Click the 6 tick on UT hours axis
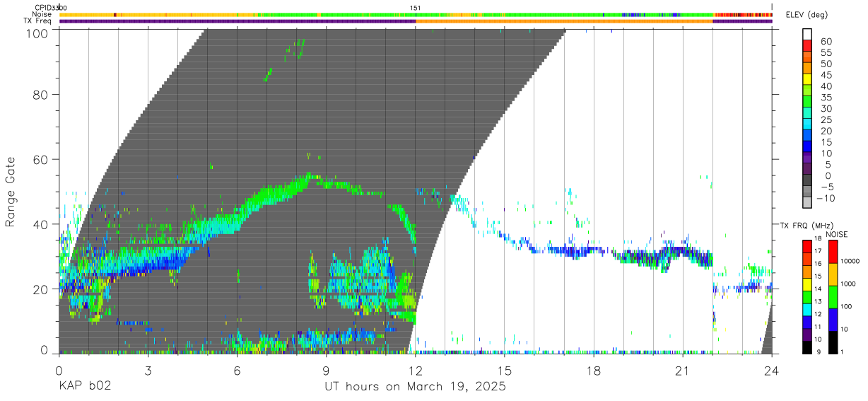The width and height of the screenshot is (868, 401). pyautogui.click(x=237, y=371)
